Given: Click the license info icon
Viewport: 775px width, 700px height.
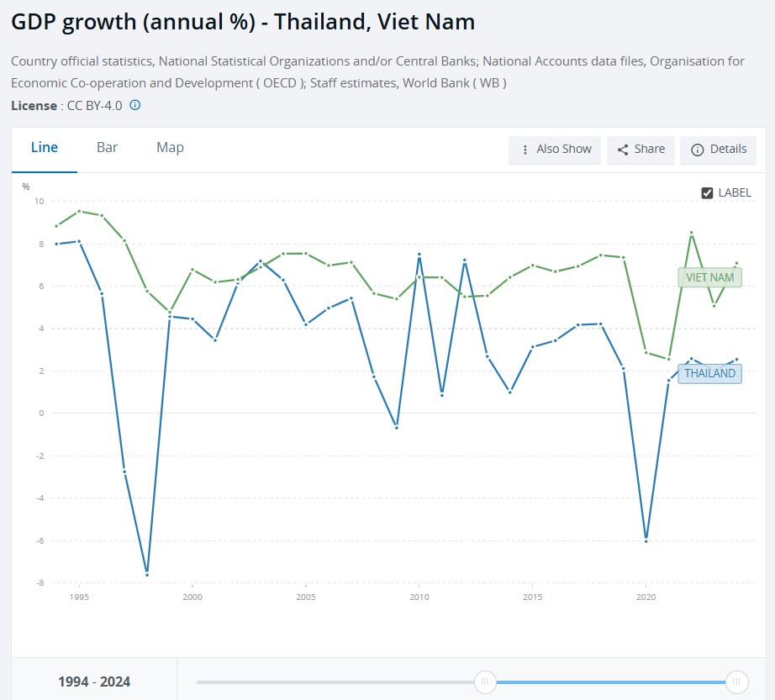Looking at the screenshot, I should coord(135,105).
